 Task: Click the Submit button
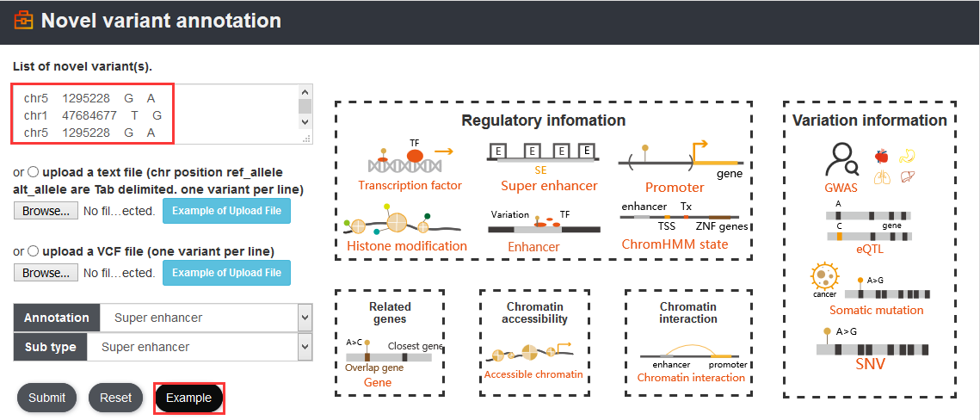tap(46, 398)
